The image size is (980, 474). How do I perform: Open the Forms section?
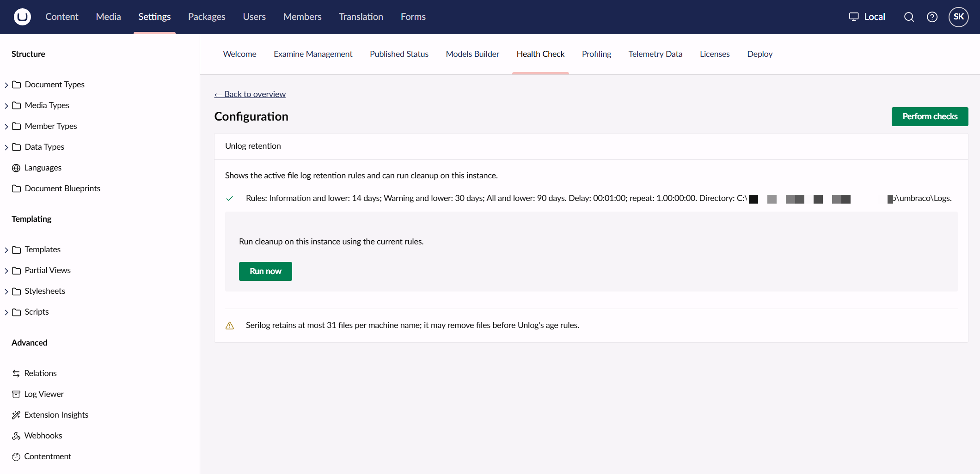(413, 17)
